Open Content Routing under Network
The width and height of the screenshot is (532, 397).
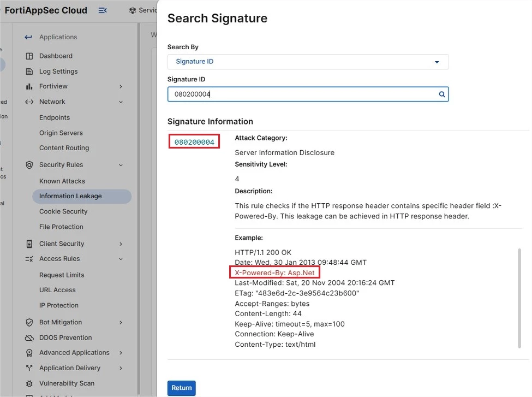pyautogui.click(x=64, y=148)
